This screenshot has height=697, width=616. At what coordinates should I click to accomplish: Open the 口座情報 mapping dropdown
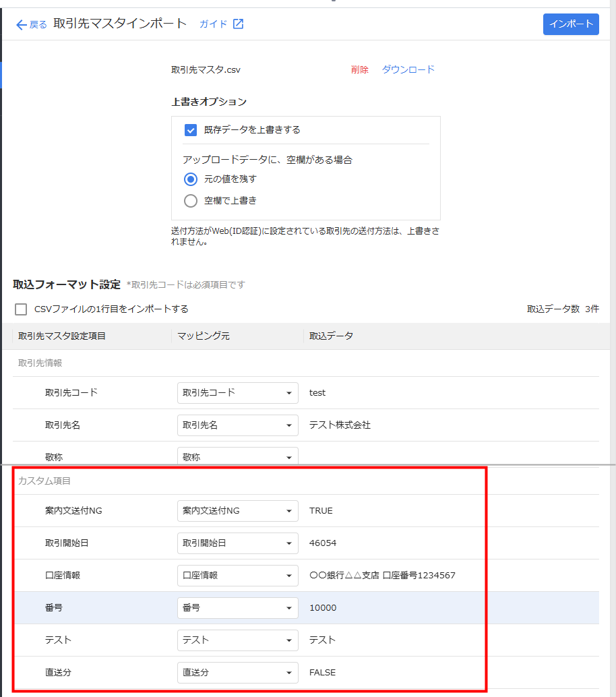coord(237,576)
